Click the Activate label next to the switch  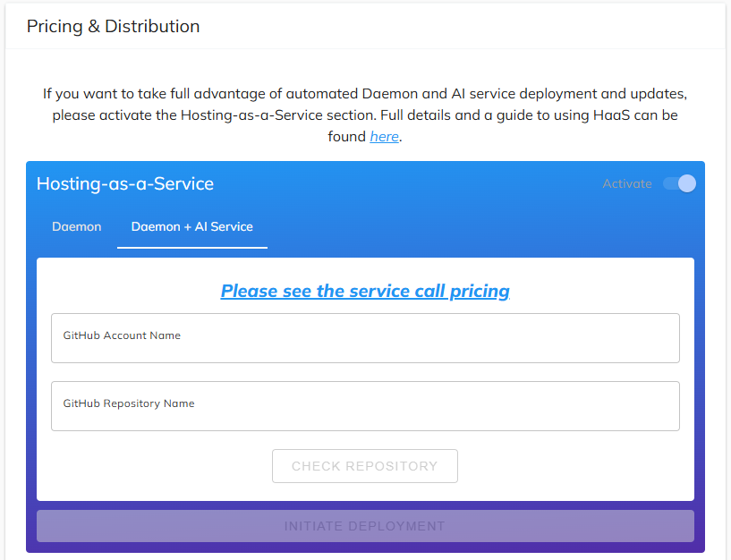626,183
